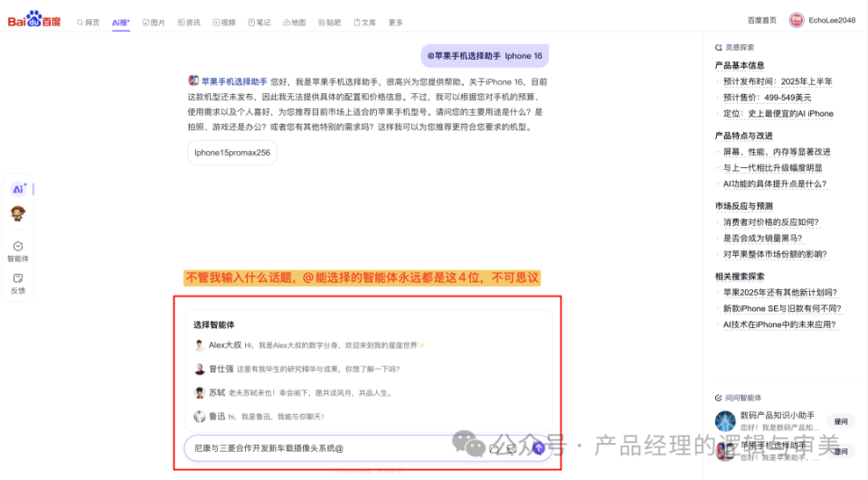Click 消费者对价格的反应如何?
Image resolution: width=868 pixels, height=480 pixels.
770,222
